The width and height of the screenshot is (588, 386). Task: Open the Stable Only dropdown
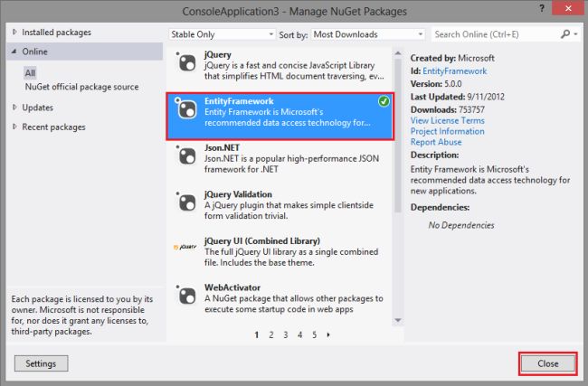pyautogui.click(x=222, y=34)
